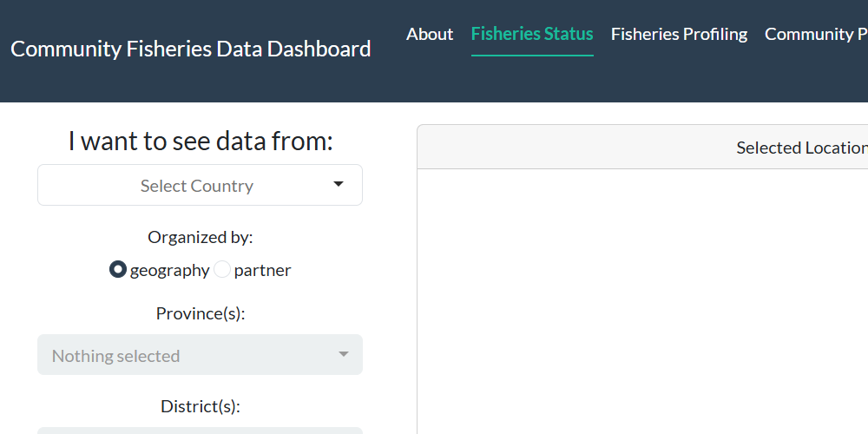
Task: Click the Selected Location panel header
Action: tap(642, 148)
